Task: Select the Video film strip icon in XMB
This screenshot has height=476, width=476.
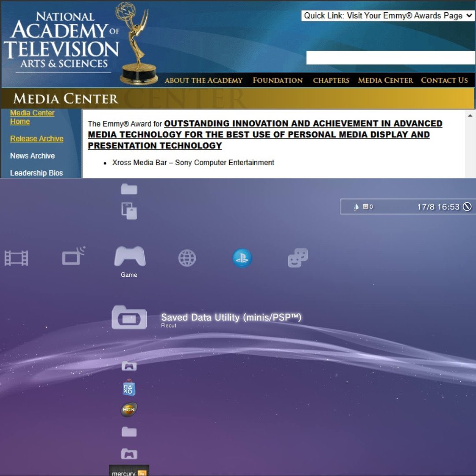Action: pos(16,258)
